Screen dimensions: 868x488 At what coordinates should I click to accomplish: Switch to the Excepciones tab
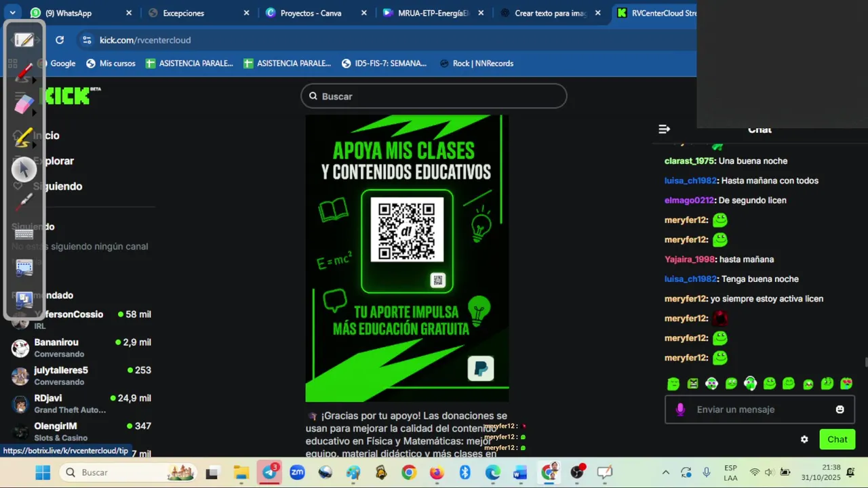coord(199,13)
